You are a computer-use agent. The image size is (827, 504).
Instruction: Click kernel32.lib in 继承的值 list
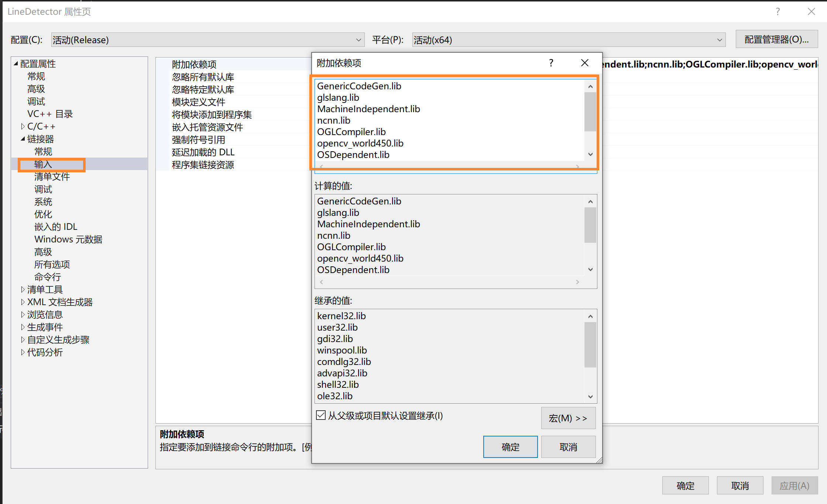point(342,316)
